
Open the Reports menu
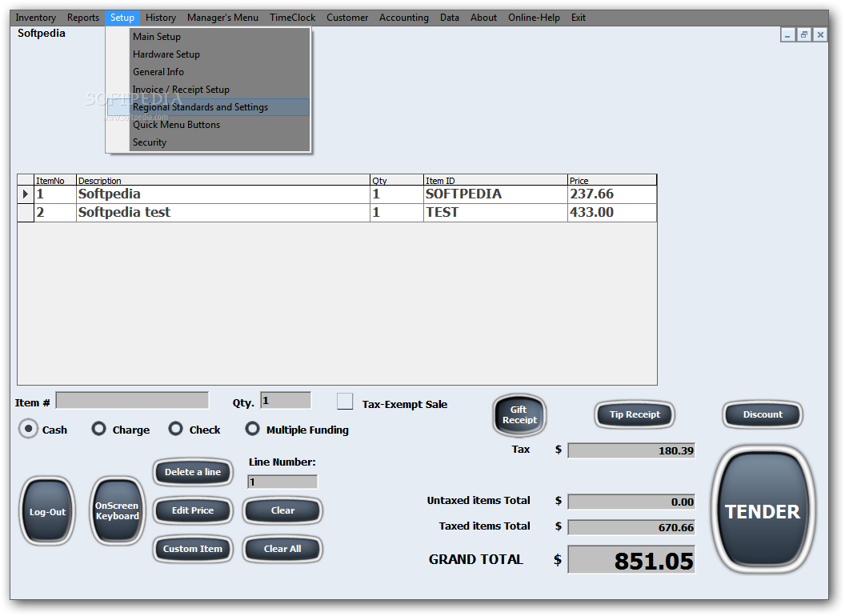coord(83,18)
